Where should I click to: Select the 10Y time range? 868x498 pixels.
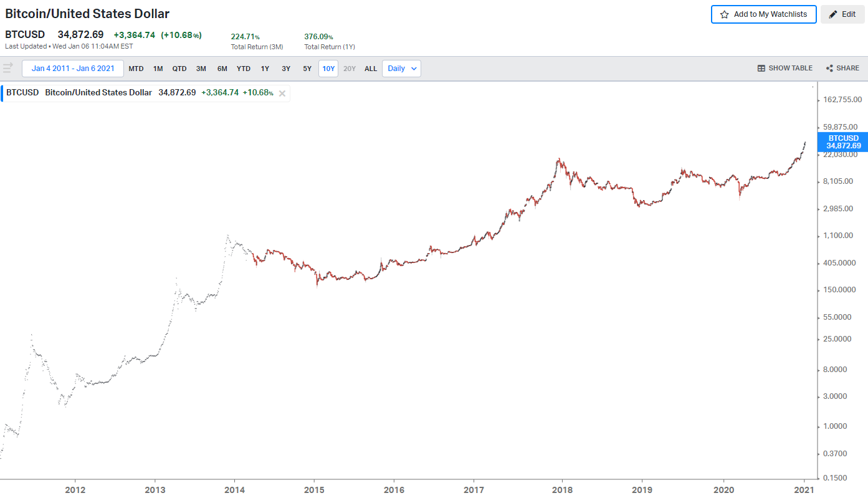point(328,69)
